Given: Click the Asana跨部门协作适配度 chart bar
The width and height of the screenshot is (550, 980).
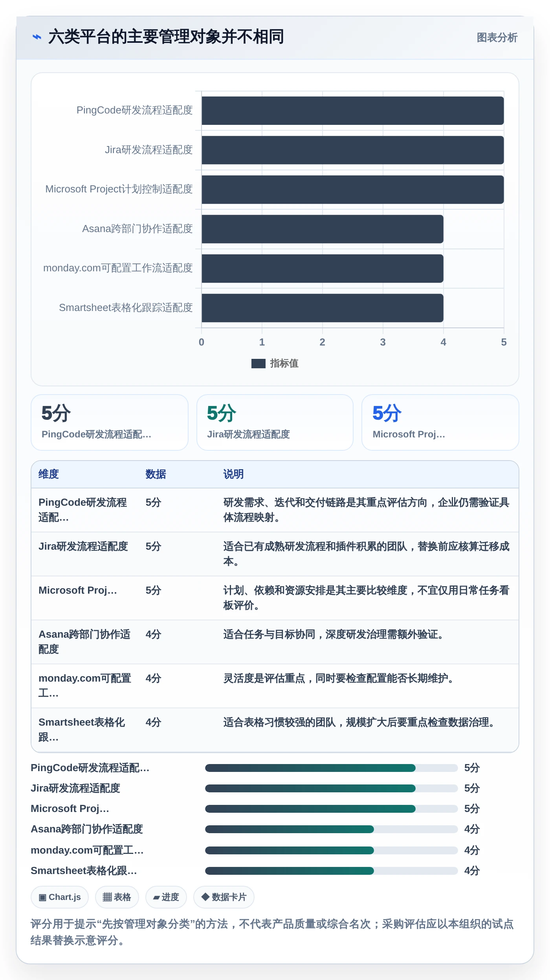Looking at the screenshot, I should (322, 229).
